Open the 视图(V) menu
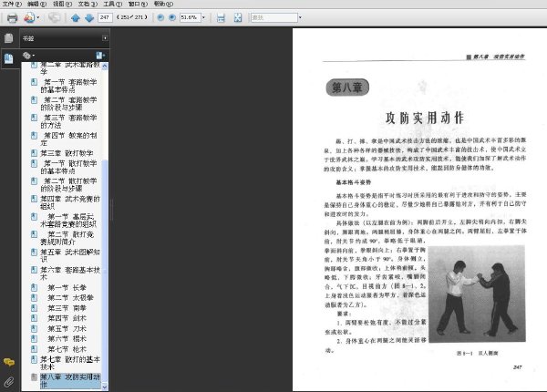 pyautogui.click(x=62, y=5)
